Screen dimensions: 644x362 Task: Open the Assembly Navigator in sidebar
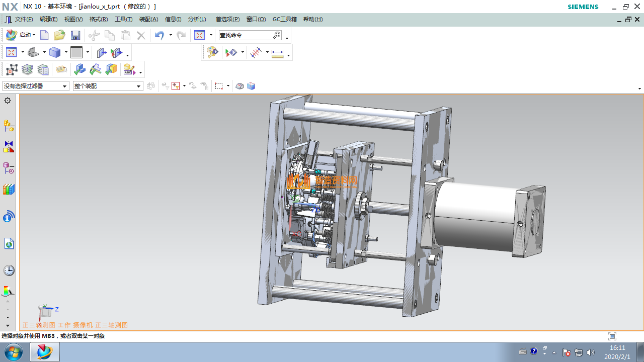(9, 125)
